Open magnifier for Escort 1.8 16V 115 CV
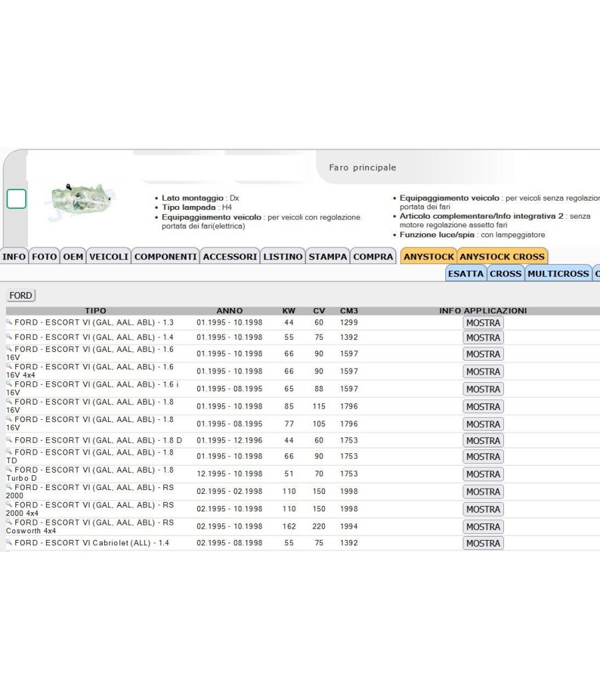This screenshot has height=700, width=600. point(9,401)
